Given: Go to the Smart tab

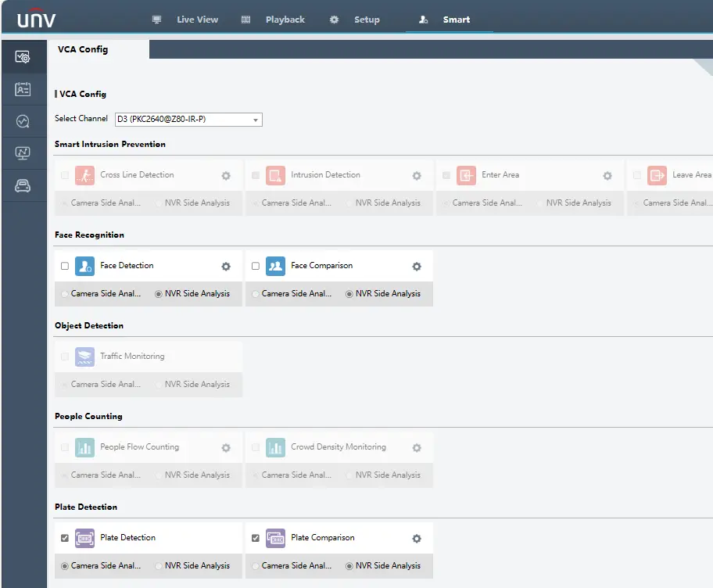Looking at the screenshot, I should 456,20.
